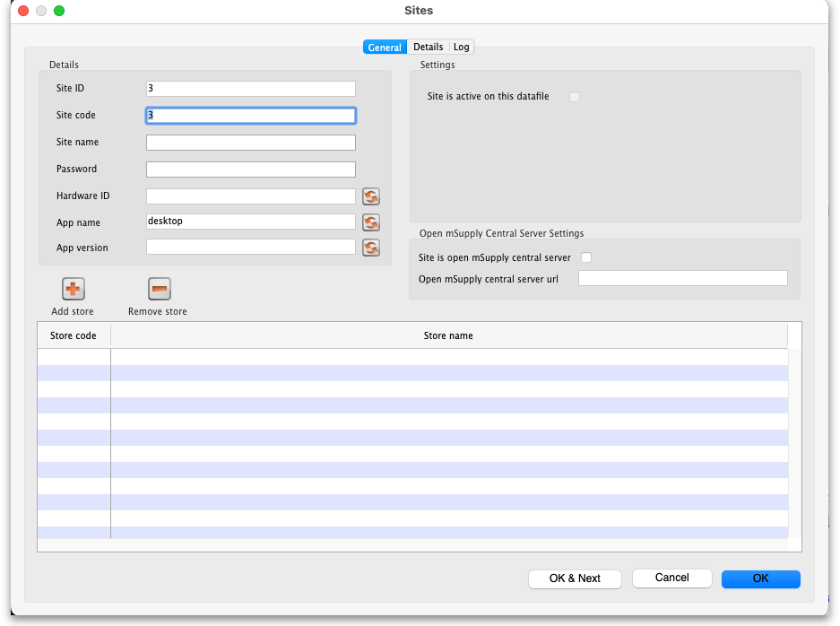840x626 pixels.
Task: Click the Remove store minus icon
Action: (x=159, y=289)
